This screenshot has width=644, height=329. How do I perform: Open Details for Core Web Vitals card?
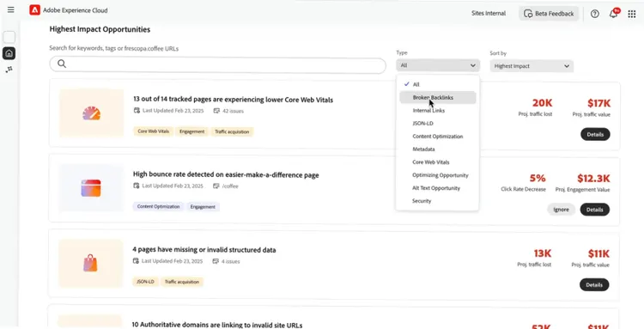click(595, 134)
